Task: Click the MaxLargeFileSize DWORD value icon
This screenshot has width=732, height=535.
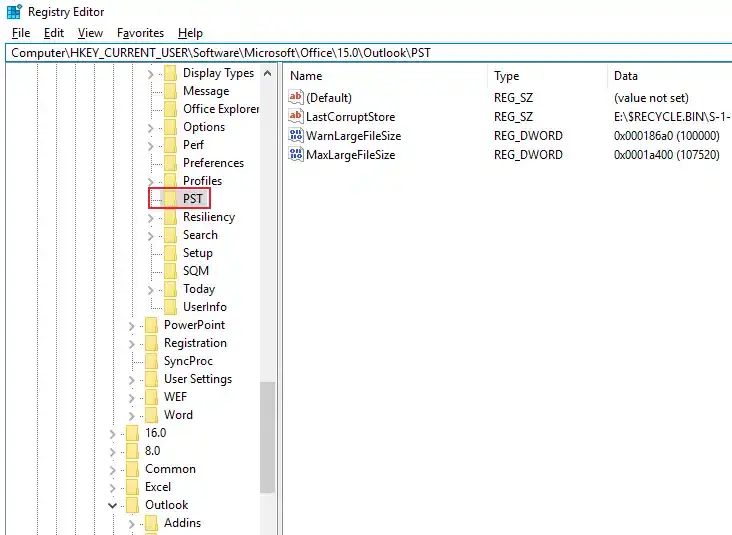Action: (x=296, y=155)
